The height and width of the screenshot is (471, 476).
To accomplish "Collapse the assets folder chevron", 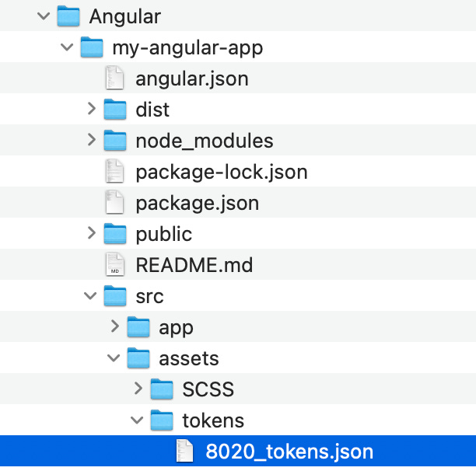I will (x=114, y=358).
